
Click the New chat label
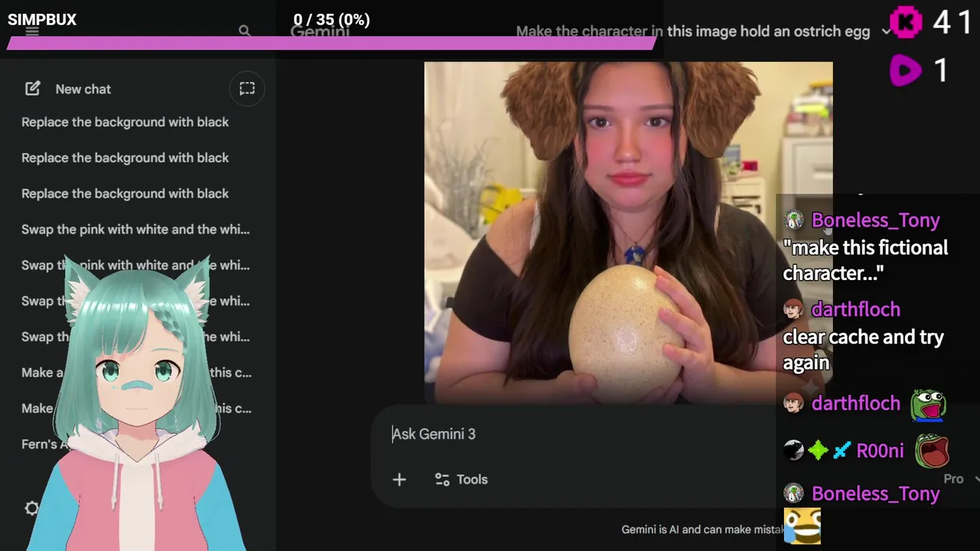(x=83, y=89)
